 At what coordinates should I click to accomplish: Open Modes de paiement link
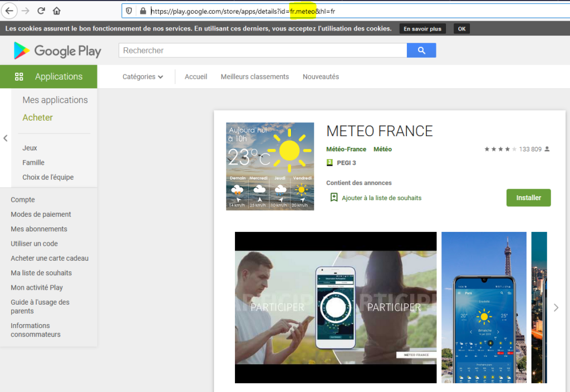click(x=41, y=214)
